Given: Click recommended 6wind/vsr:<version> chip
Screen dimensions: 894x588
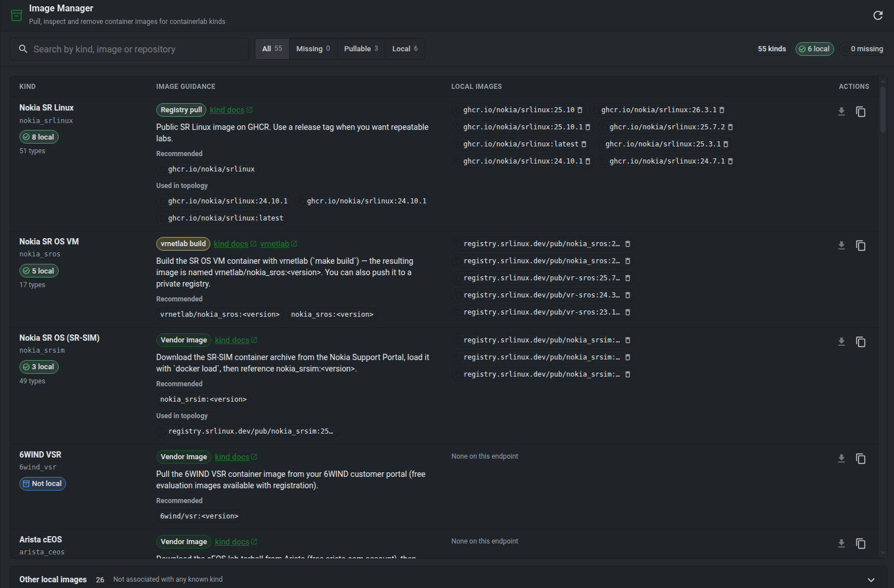Looking at the screenshot, I should pos(199,516).
